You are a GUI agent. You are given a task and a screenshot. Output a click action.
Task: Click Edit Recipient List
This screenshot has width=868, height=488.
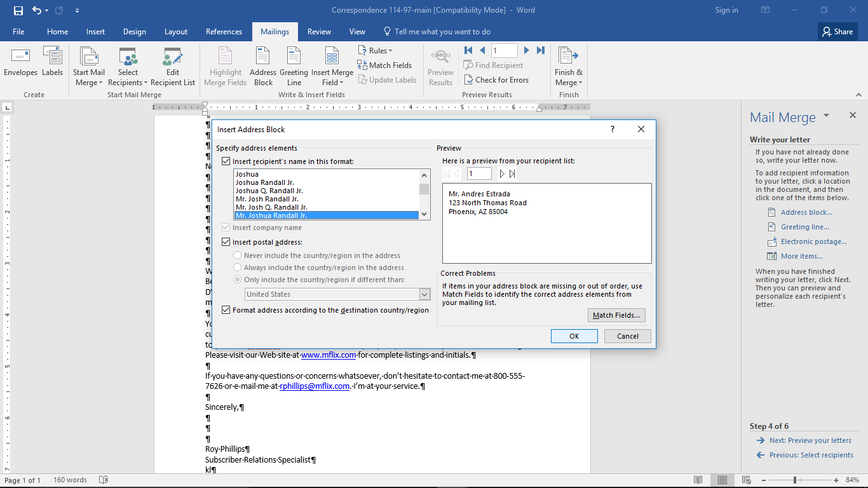point(172,66)
